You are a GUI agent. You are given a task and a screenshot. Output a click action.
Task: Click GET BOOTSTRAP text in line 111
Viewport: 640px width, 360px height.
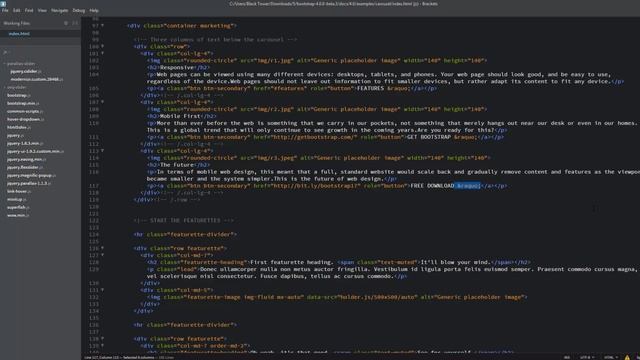pyautogui.click(x=429, y=138)
